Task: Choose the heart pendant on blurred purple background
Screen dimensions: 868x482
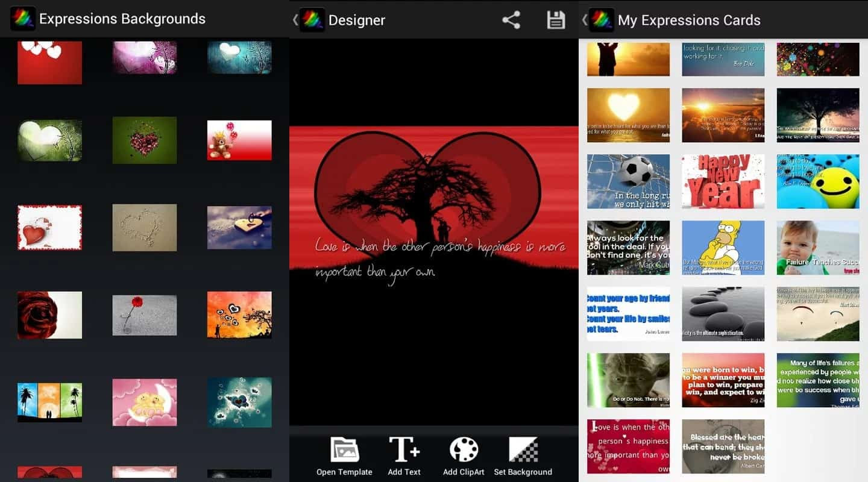Action: point(239,227)
